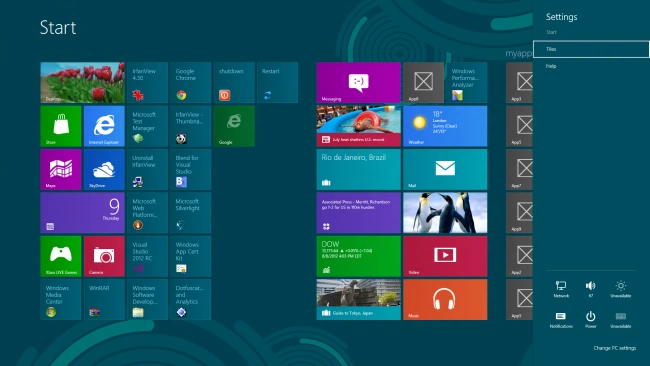
Task: Launch IrfanView 4.30 tile
Action: 148,82
